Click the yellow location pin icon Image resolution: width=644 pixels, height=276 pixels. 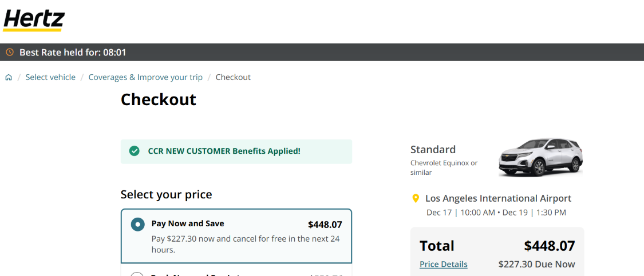pyautogui.click(x=416, y=198)
